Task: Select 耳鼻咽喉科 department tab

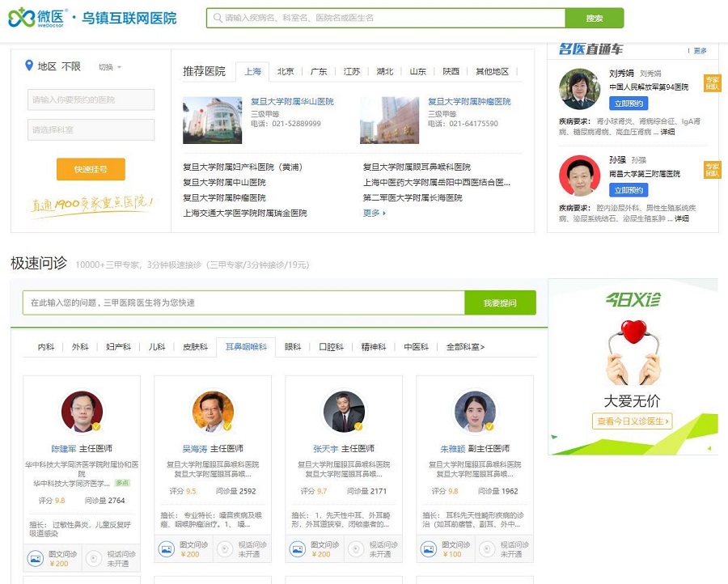Action: (x=246, y=347)
